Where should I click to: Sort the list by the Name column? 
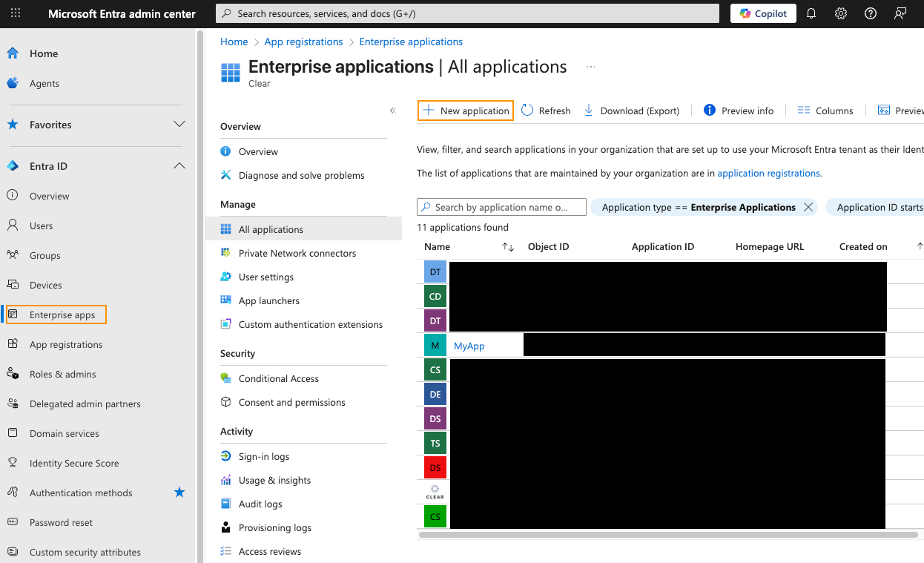click(x=437, y=247)
